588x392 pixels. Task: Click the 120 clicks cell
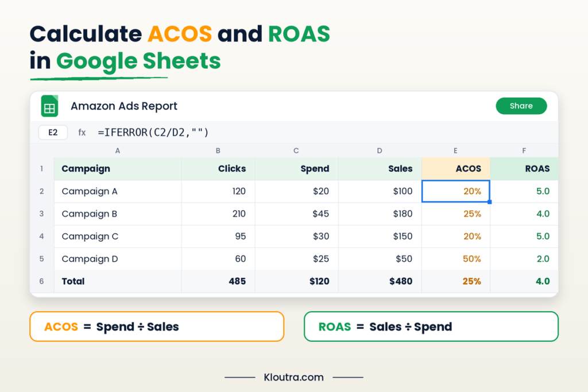point(218,191)
